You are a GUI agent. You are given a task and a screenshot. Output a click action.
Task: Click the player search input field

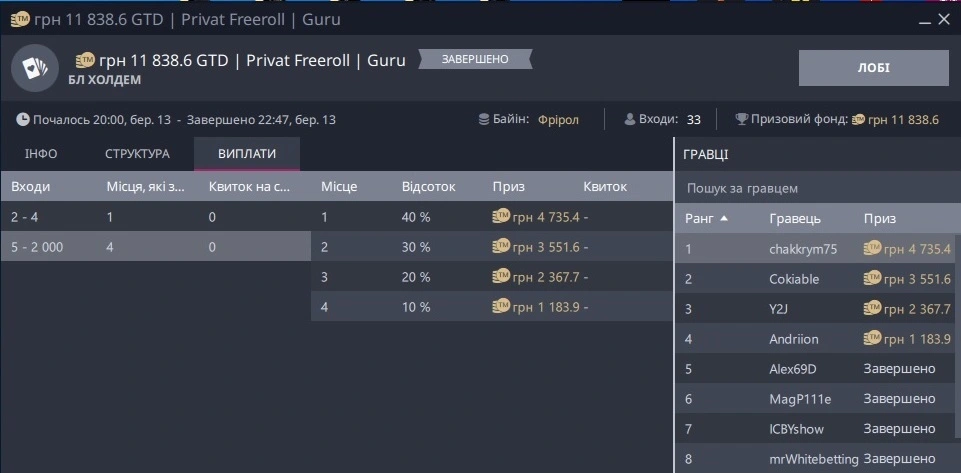815,188
